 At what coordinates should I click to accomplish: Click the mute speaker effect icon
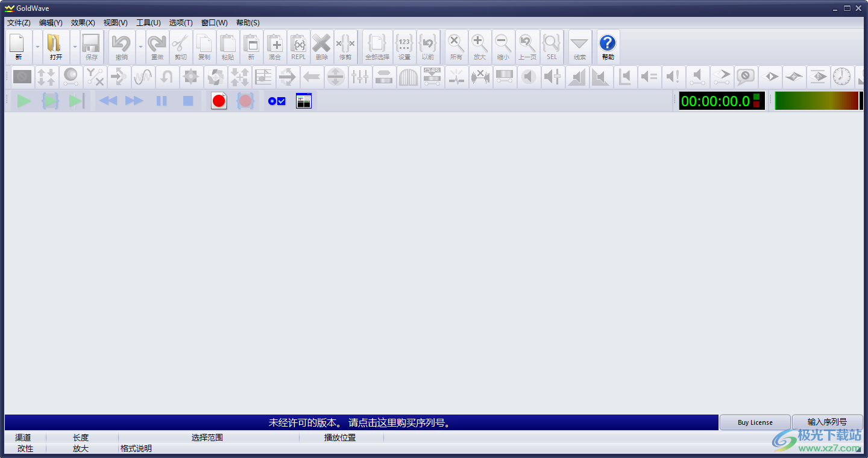(529, 77)
